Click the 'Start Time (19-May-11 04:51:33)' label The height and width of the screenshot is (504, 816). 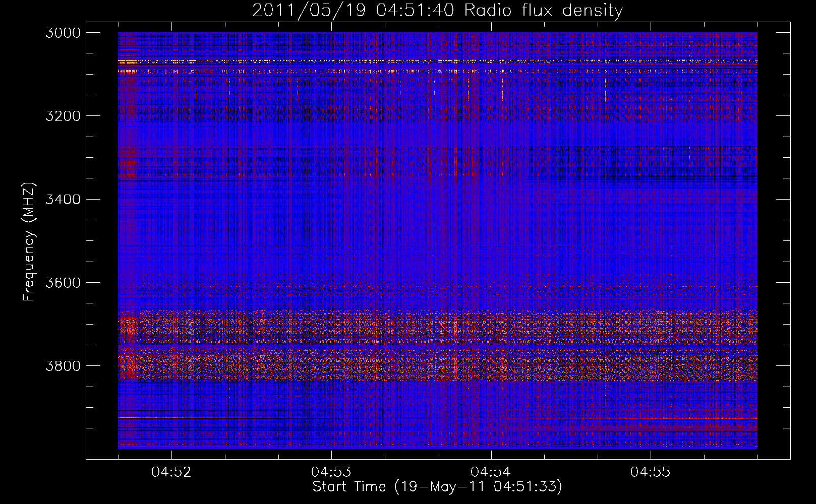coord(437,487)
